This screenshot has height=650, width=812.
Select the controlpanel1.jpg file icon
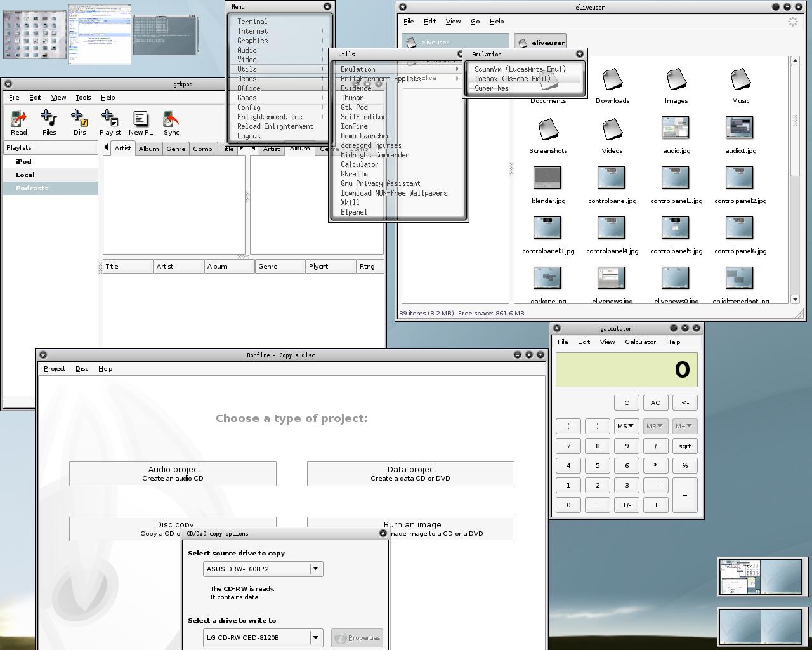(x=676, y=178)
